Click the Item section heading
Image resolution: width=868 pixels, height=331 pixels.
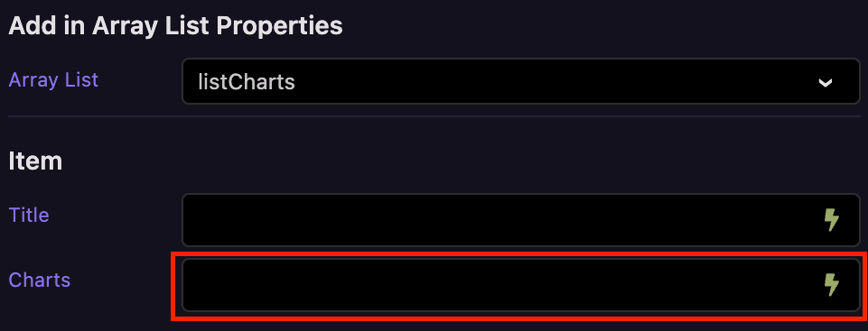click(35, 161)
